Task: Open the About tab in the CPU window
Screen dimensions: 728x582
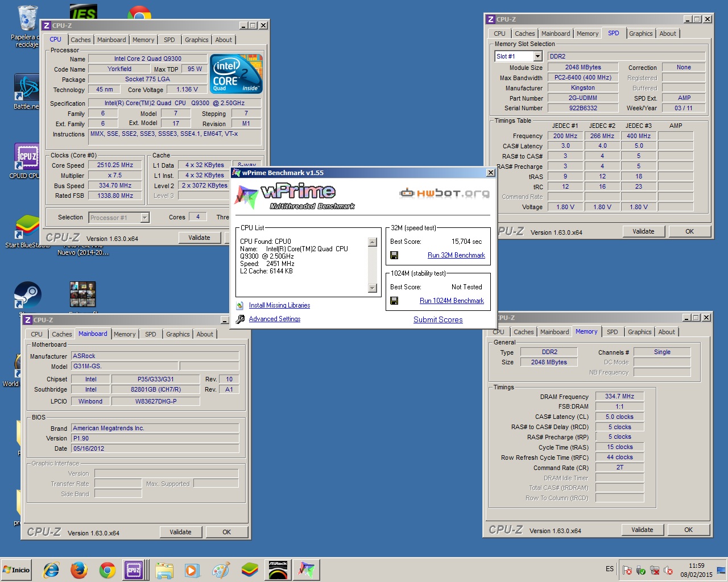Action: (224, 40)
